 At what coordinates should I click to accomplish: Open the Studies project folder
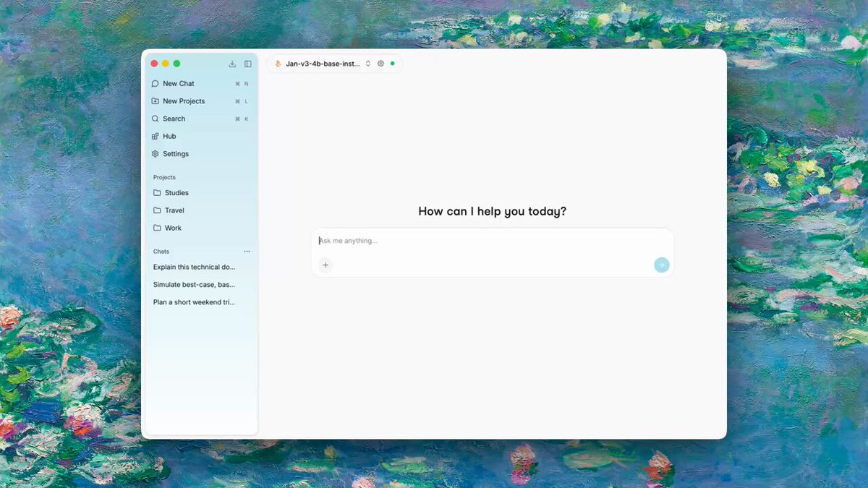[176, 193]
